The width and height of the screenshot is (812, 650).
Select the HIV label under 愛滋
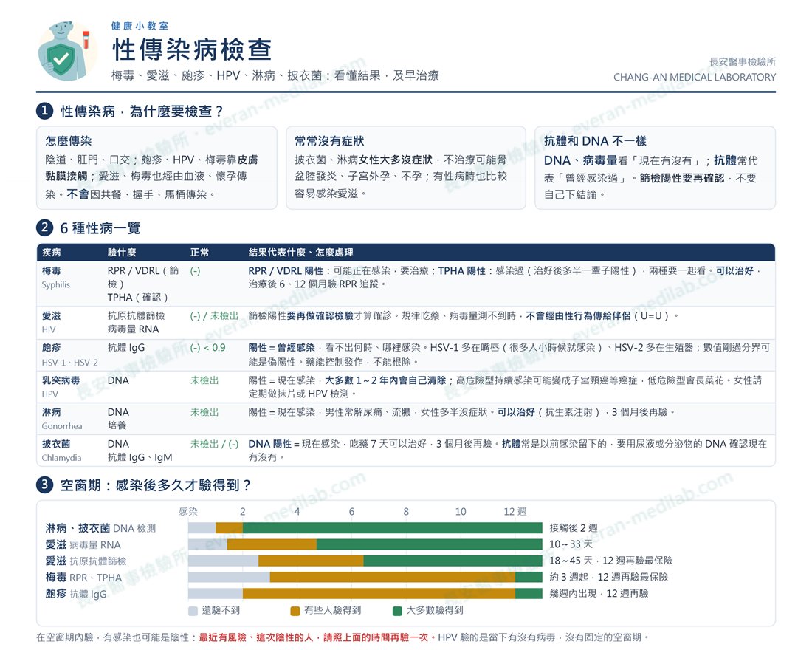(49, 329)
